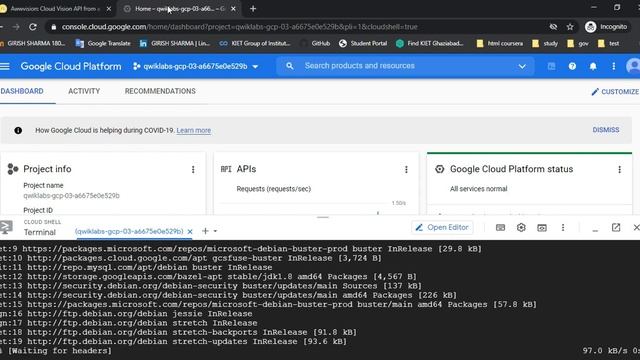Viewport: 640px width, 360px height.
Task: Close the Cloud Shell panel
Action: [x=636, y=227]
